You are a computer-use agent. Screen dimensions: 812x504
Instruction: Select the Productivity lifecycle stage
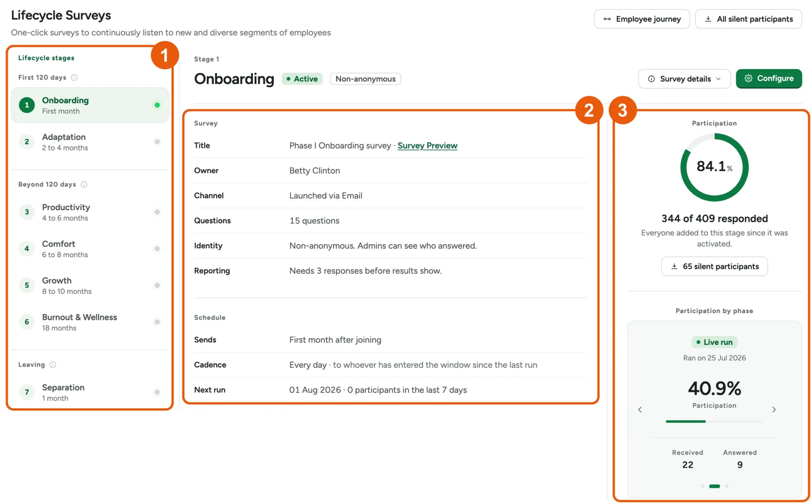coord(90,212)
